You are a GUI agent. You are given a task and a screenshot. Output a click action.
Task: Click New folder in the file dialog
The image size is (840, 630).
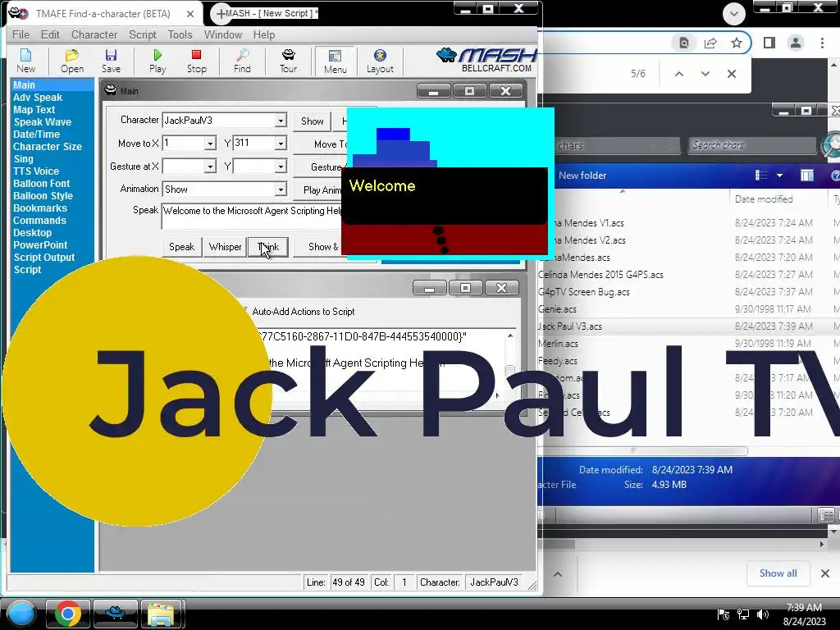tap(582, 176)
